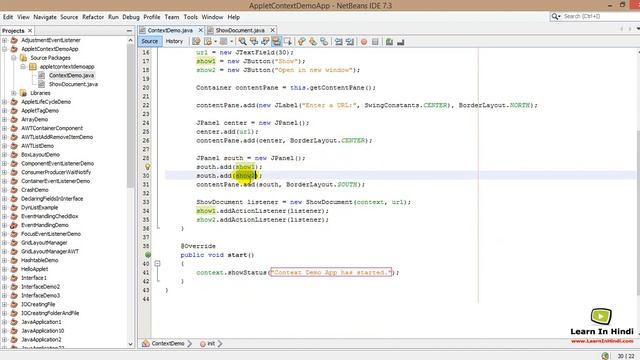Click the editor vertical scrollbar thumb
This screenshot has height=360, width=640.
pyautogui.click(x=638, y=212)
